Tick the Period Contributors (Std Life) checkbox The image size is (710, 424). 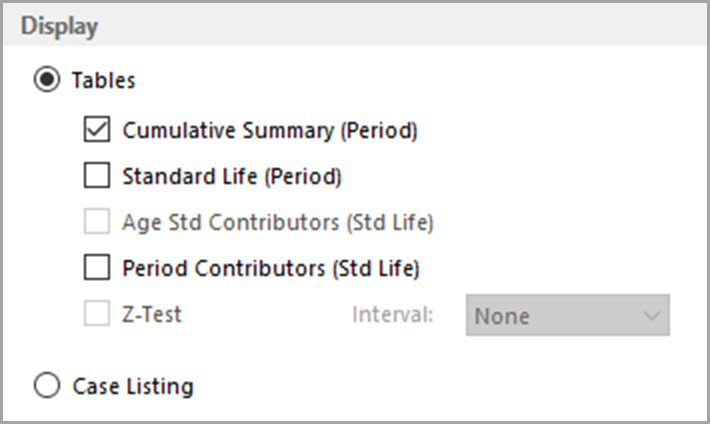97,268
